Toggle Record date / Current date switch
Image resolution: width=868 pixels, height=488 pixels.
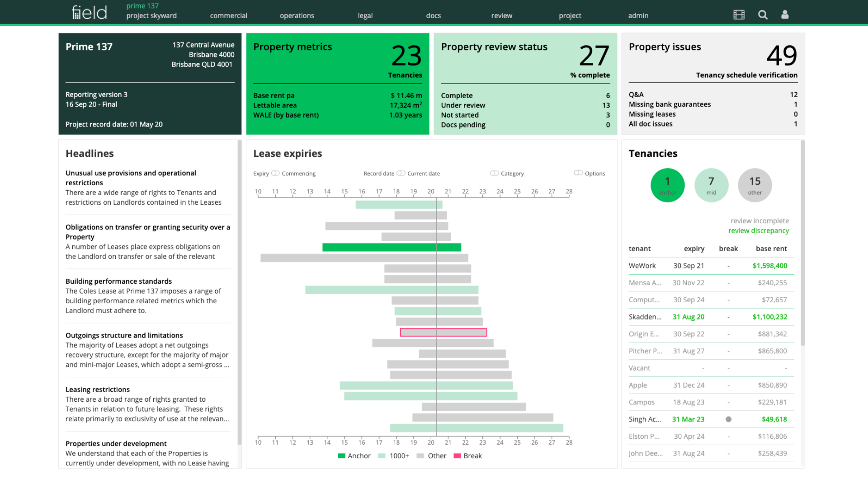[401, 174]
